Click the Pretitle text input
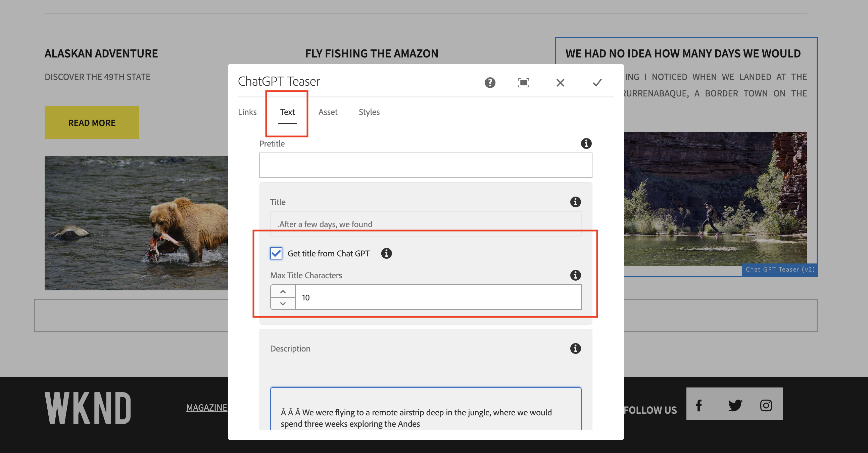Image resolution: width=868 pixels, height=453 pixels. [425, 165]
